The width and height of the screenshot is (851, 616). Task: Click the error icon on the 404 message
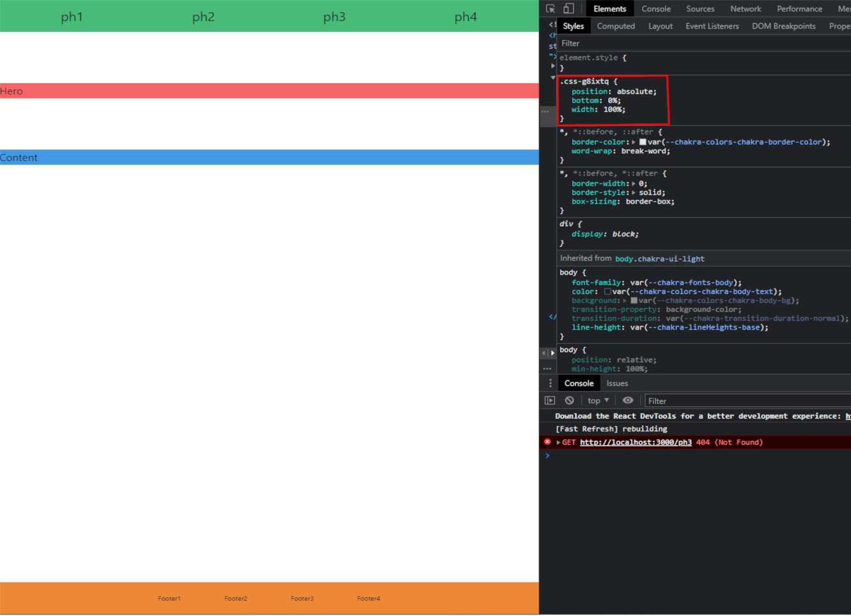547,442
